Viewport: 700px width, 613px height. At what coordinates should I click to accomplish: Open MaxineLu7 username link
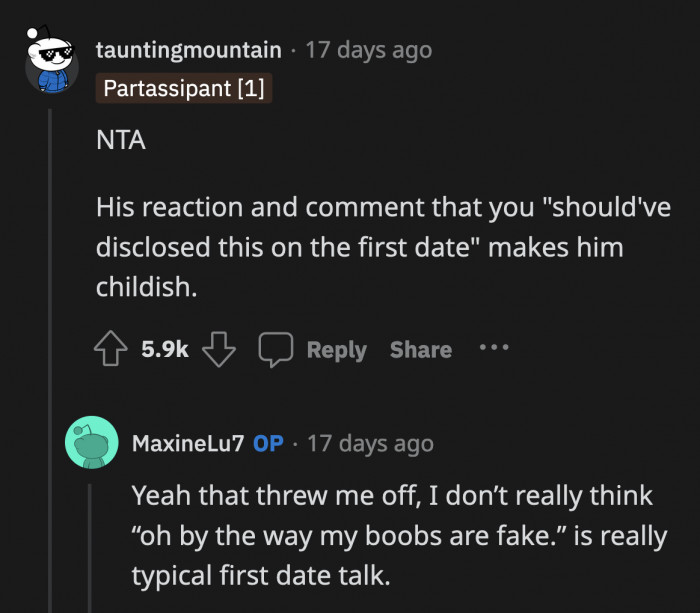coord(187,443)
